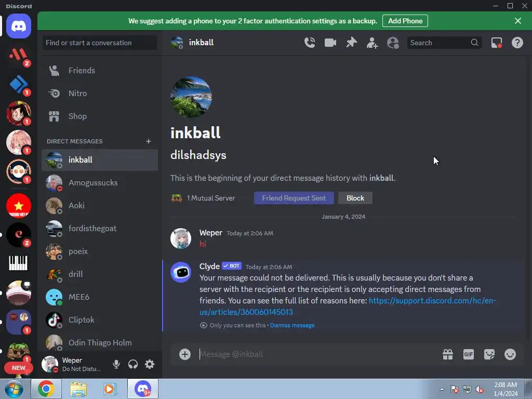Image resolution: width=532 pixels, height=399 pixels.
Task: Add friends to this DM
Action: (372, 43)
